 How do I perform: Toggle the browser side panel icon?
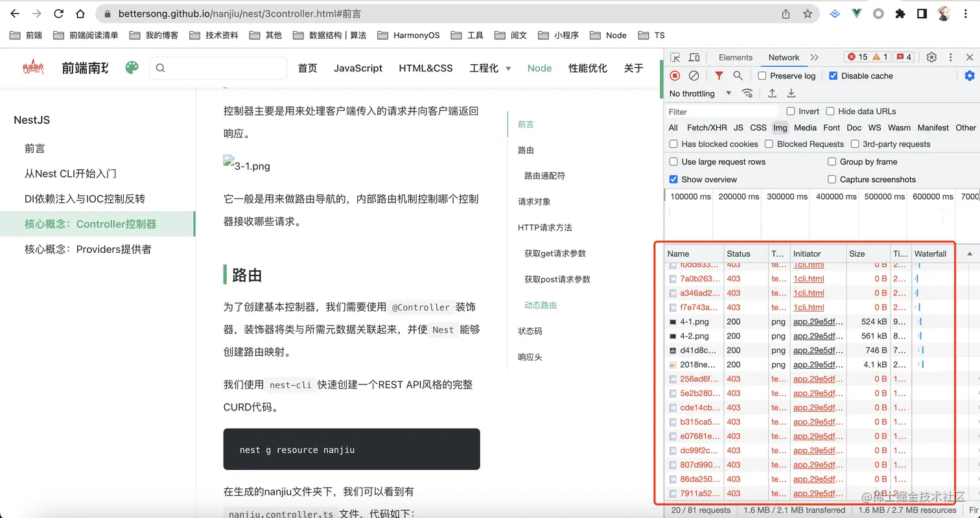click(922, 13)
